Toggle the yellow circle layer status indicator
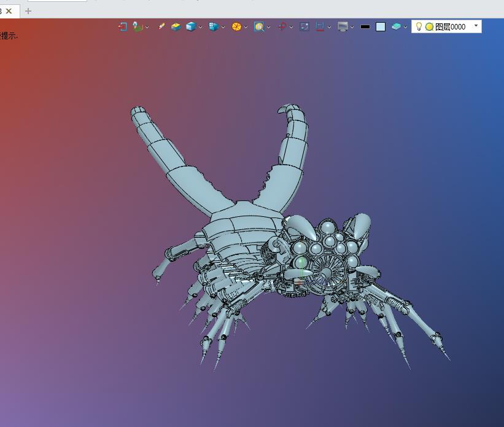Screen dimensions: 504x427 click(429, 27)
